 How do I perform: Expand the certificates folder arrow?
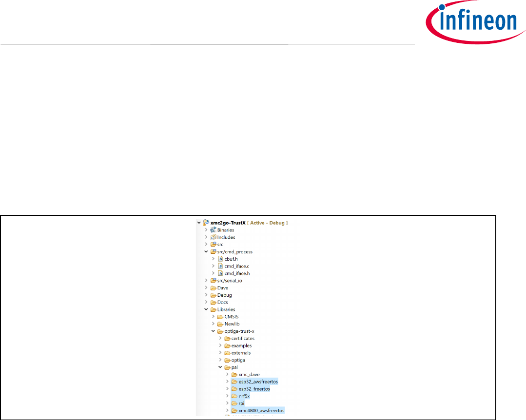[x=220, y=338]
